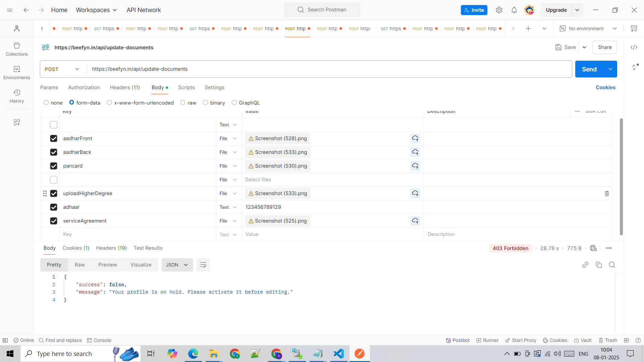Open the Test Results tab
Viewport: 644px width, 362px height.
(148, 248)
